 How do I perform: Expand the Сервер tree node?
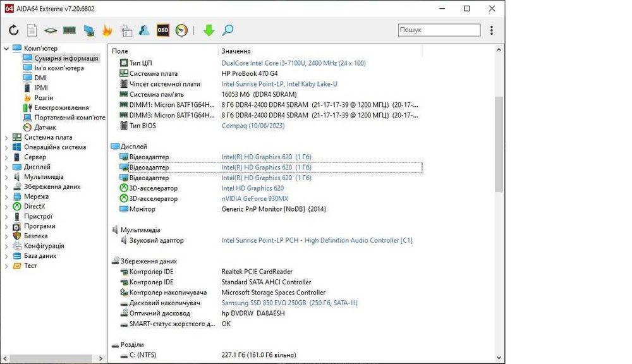coord(6,157)
